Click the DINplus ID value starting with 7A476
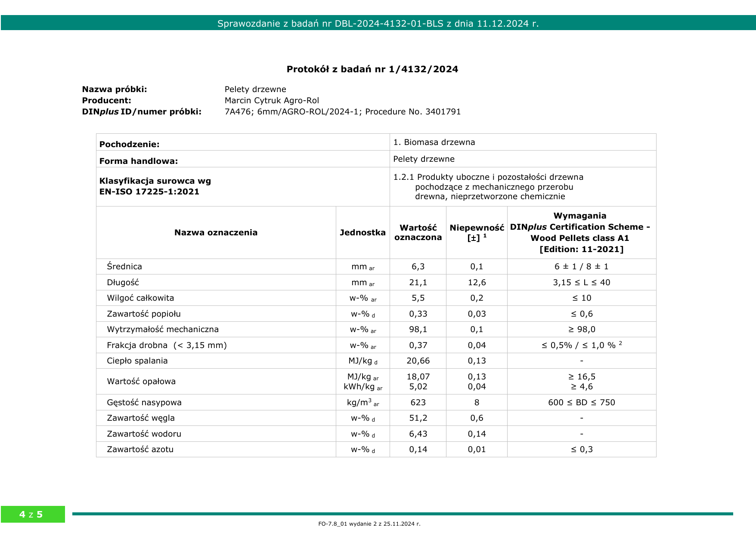The image size is (756, 533). 342,112
